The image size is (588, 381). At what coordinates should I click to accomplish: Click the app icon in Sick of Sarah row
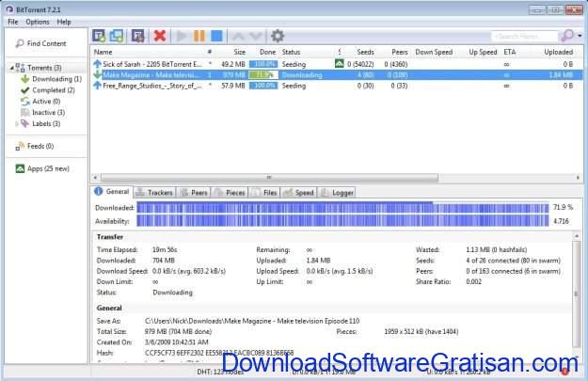pyautogui.click(x=339, y=64)
